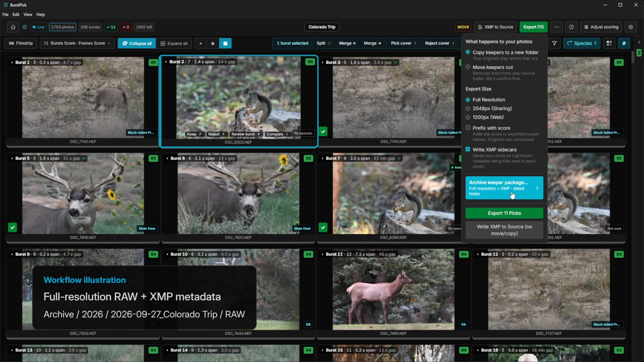Click the Colorado Trip project title

click(x=322, y=27)
